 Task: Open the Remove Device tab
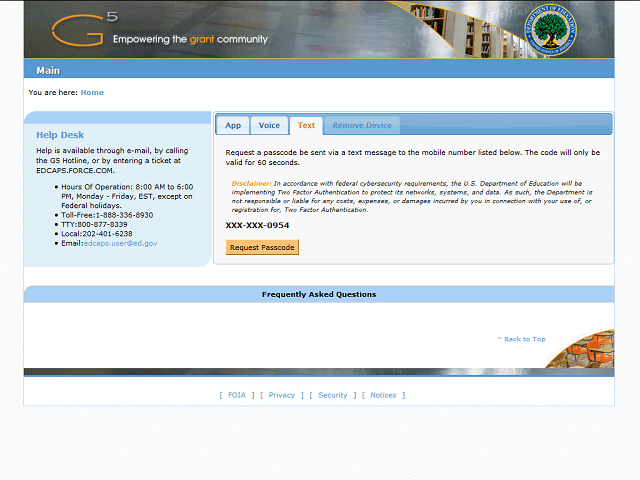tap(362, 125)
